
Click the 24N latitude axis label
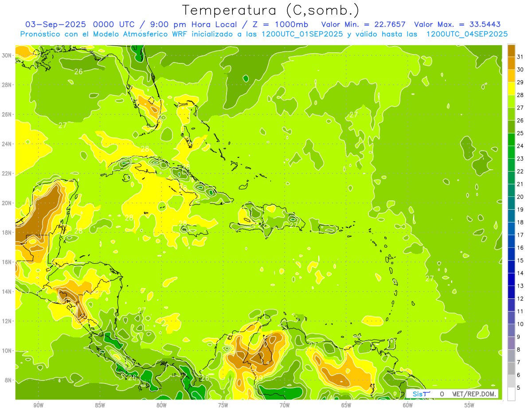click(7, 144)
